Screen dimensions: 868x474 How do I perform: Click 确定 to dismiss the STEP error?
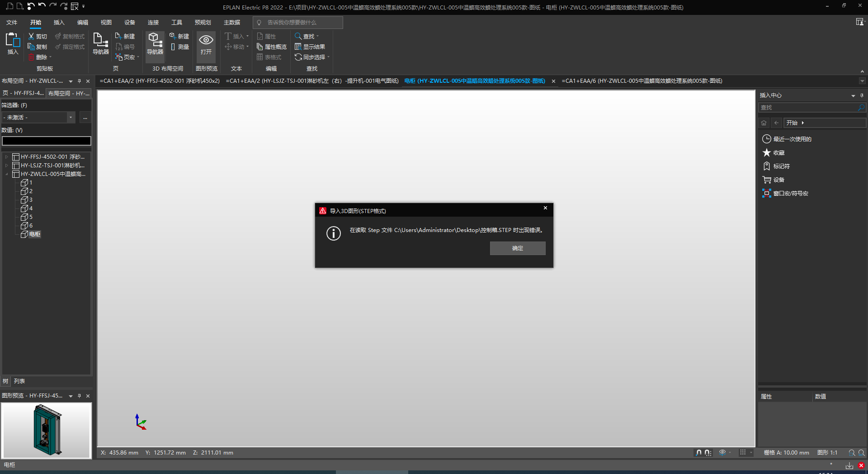tap(518, 248)
